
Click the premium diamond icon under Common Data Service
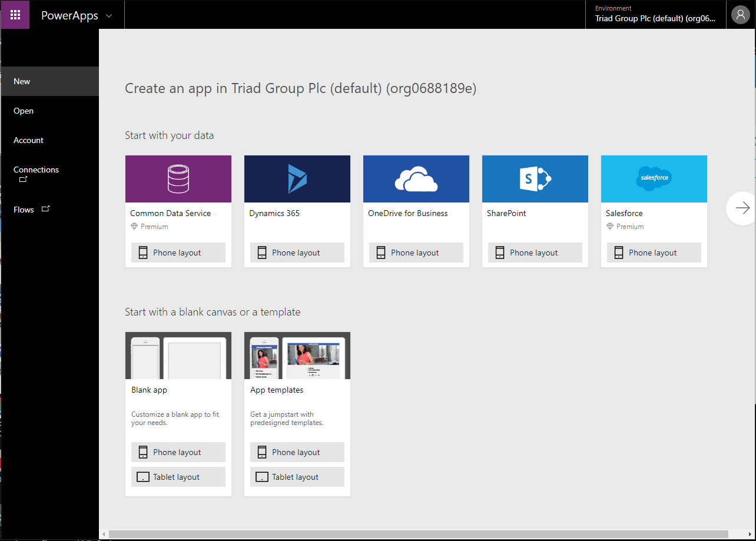pyautogui.click(x=134, y=227)
